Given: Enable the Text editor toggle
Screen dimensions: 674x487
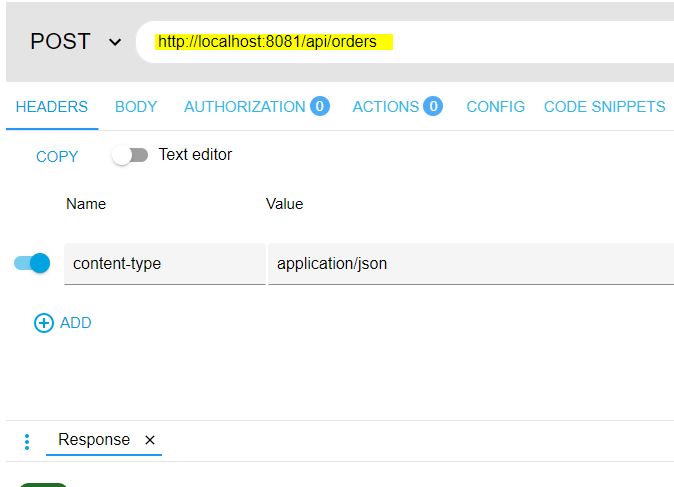Looking at the screenshot, I should pyautogui.click(x=130, y=155).
